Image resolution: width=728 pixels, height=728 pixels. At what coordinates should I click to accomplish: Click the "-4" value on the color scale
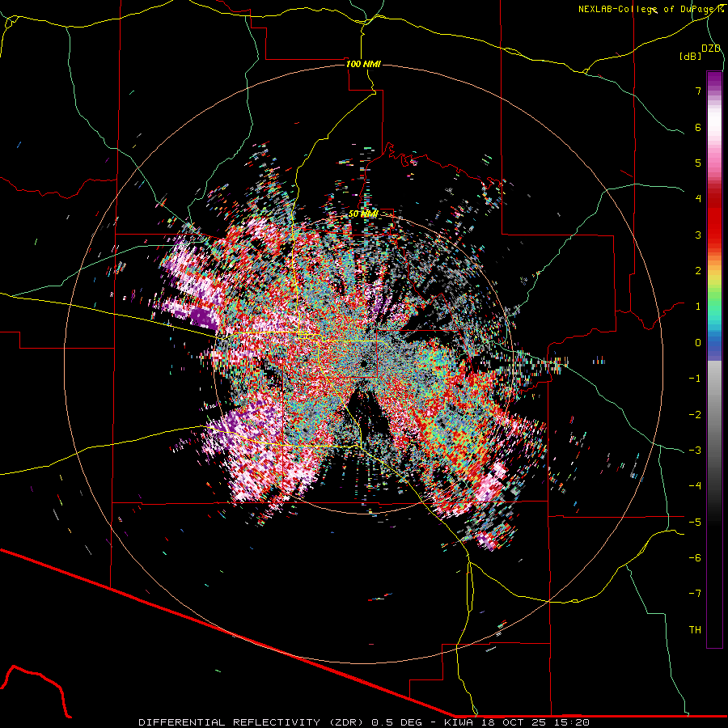(695, 486)
